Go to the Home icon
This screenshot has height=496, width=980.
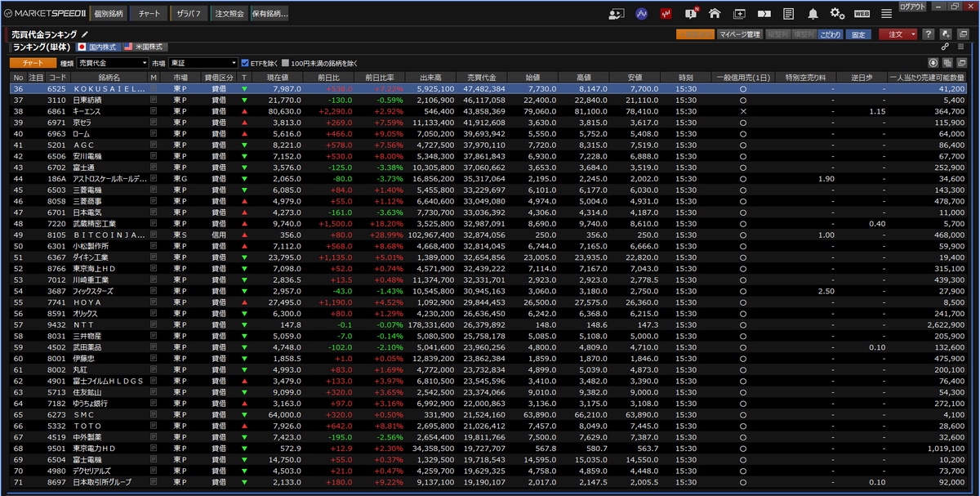click(x=715, y=14)
